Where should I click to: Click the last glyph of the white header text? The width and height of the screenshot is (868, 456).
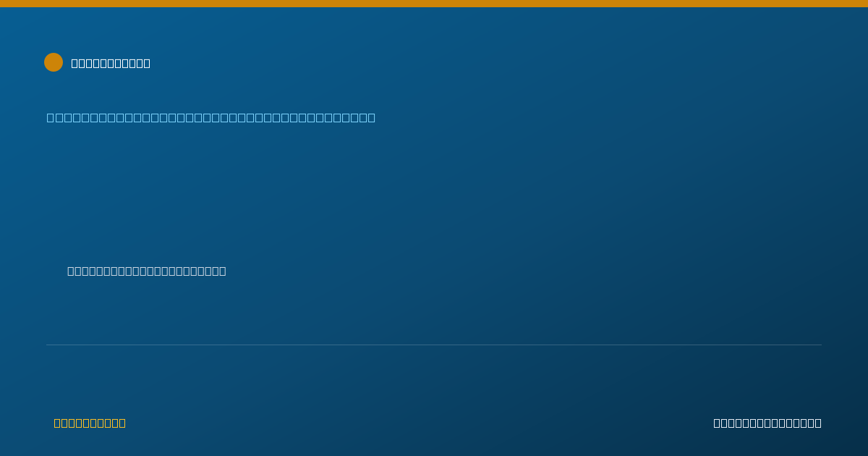tap(147, 63)
